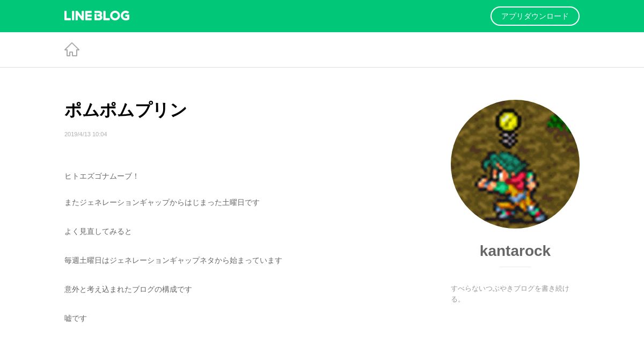Click the empty middle of the green header
The image size is (644, 338).
click(310, 16)
